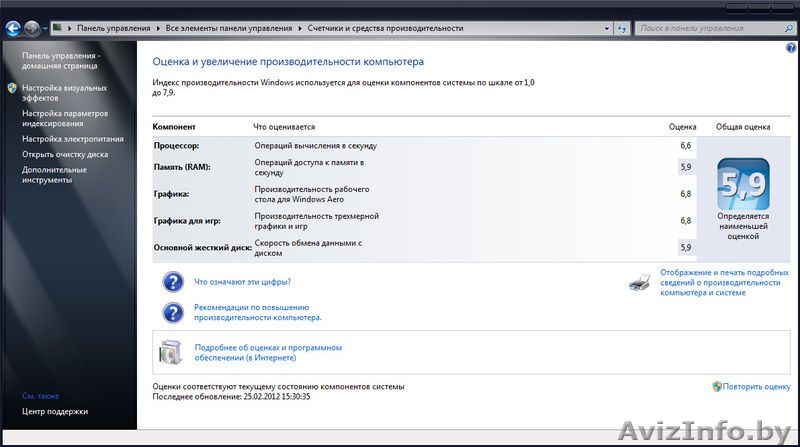Click software box icon beside 'Подробнее об оценках'
Image resolution: width=800 pixels, height=447 pixels.
pos(172,352)
